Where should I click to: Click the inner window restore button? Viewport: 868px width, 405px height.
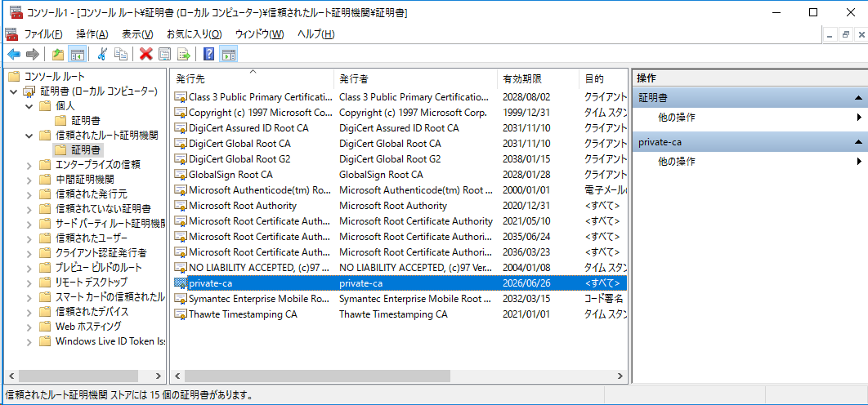845,34
